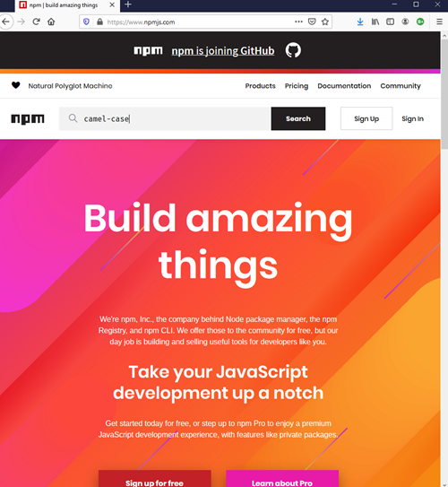The image size is (448, 487).
Task: Bookmark this page with the star
Action: (x=325, y=22)
